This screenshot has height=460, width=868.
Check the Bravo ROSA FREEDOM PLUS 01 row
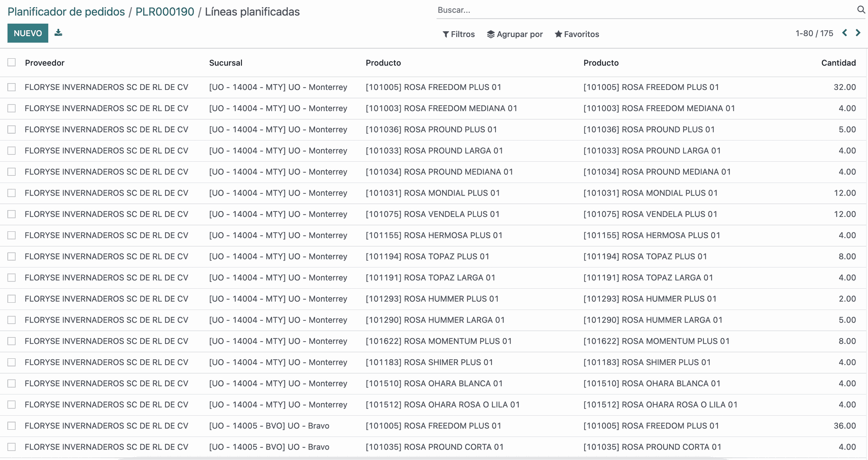click(12, 426)
